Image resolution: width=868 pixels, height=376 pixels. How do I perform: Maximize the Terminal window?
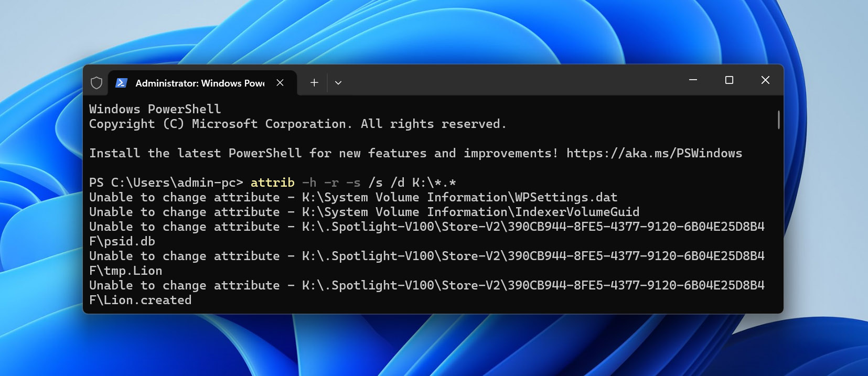point(729,80)
